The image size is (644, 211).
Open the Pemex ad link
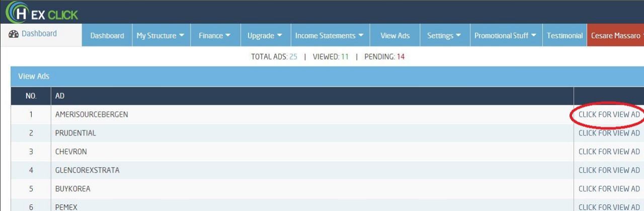[609, 207]
